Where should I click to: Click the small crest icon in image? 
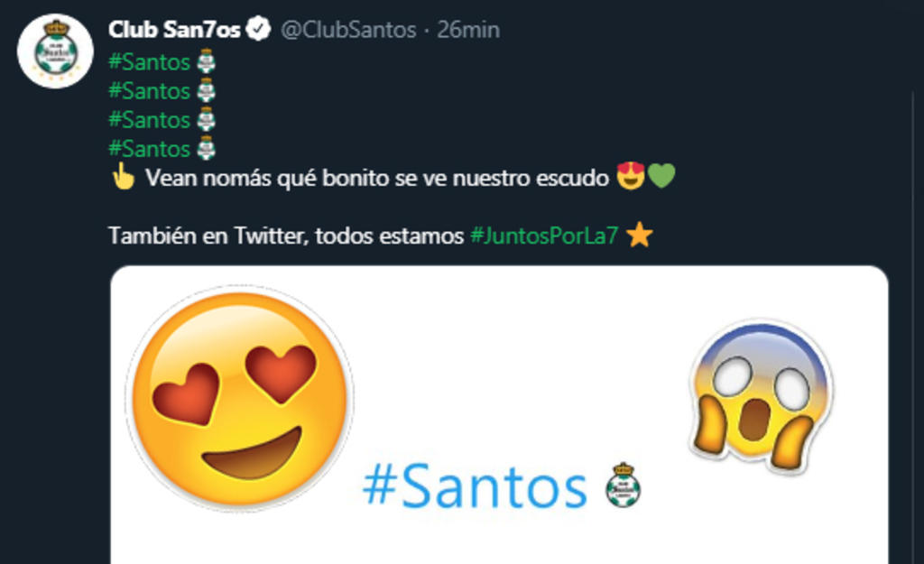click(x=623, y=486)
